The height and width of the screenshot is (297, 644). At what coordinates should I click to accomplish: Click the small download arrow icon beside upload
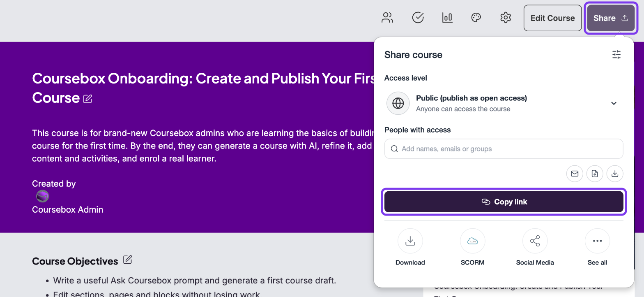pos(615,174)
